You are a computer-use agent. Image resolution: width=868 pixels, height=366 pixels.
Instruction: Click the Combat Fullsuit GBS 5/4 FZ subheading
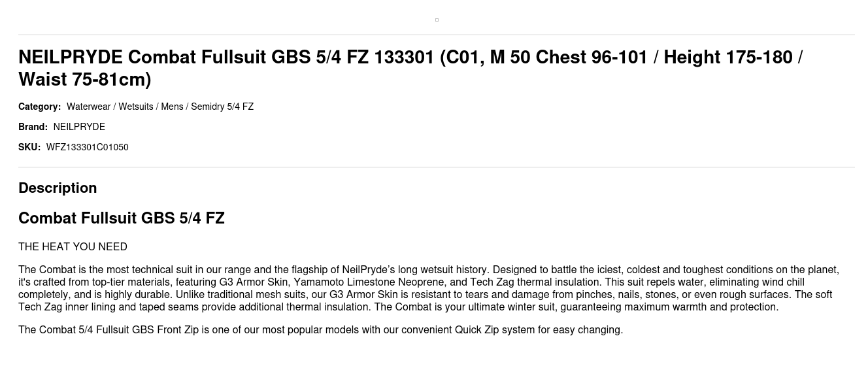pos(122,218)
